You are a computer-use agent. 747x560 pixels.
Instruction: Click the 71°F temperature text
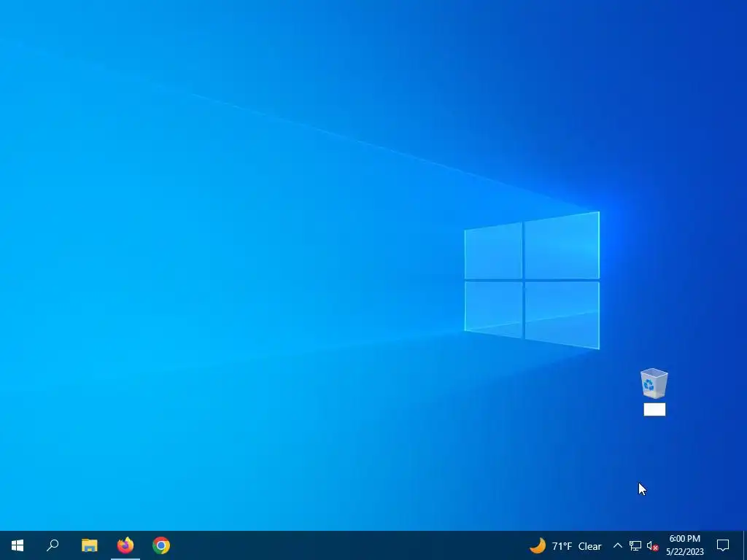tap(562, 546)
